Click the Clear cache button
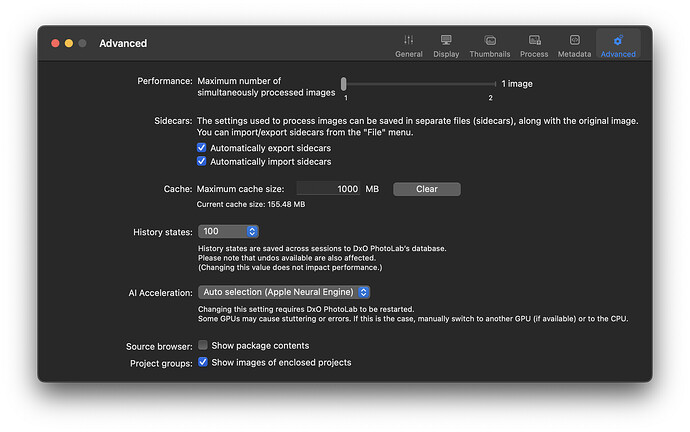The image size is (690, 432). coord(426,189)
